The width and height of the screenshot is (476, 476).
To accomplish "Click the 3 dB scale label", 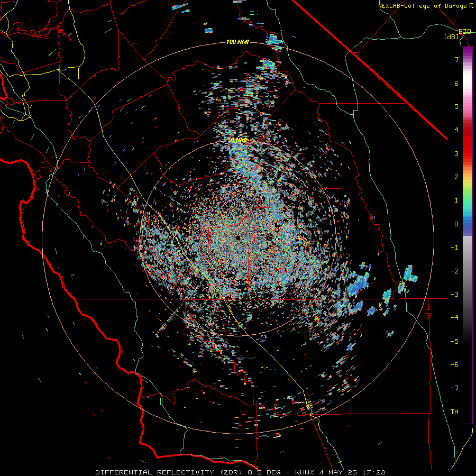I will [x=456, y=153].
